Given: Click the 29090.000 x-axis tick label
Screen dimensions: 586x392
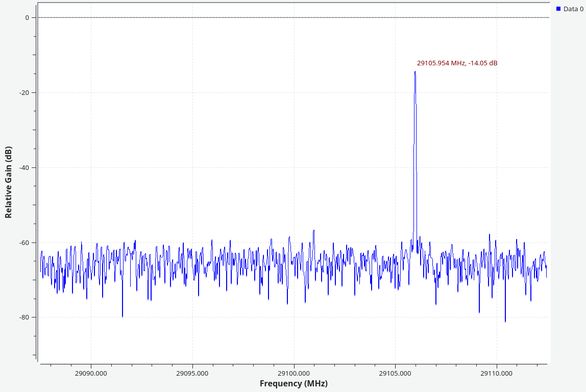Looking at the screenshot, I should click(x=91, y=373).
